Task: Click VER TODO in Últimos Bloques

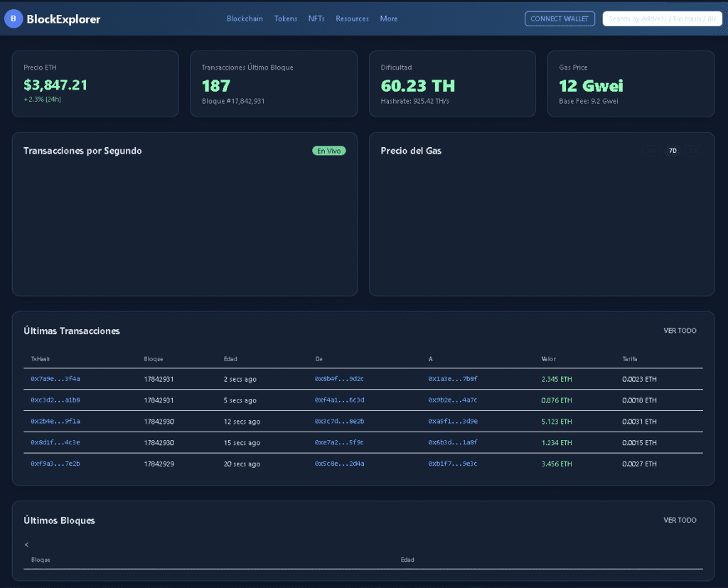Action: point(680,520)
